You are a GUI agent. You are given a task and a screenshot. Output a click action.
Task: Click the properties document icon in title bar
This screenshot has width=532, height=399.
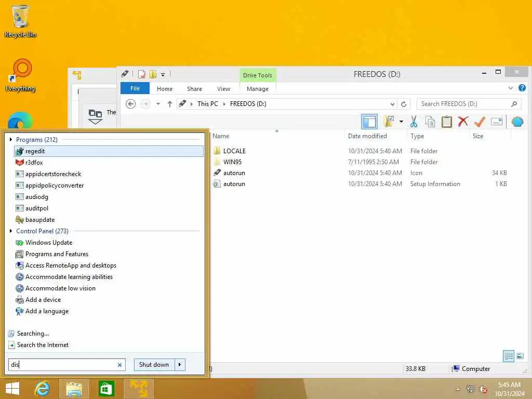(x=142, y=74)
